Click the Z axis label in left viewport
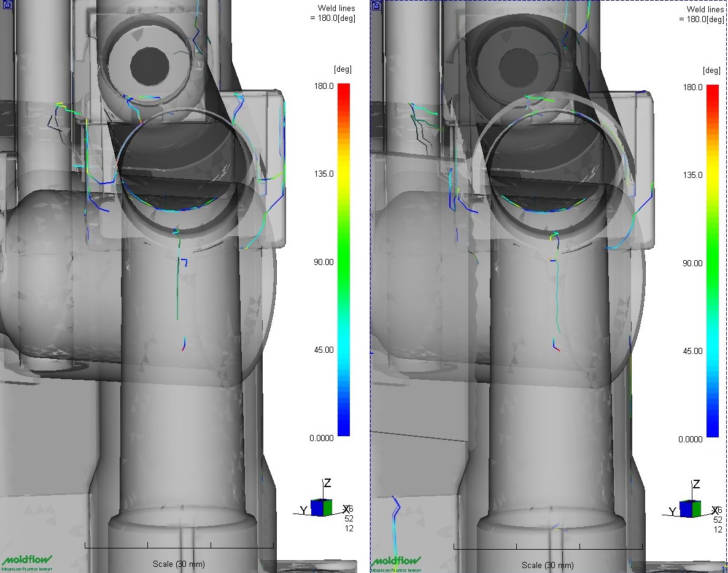 [x=327, y=483]
